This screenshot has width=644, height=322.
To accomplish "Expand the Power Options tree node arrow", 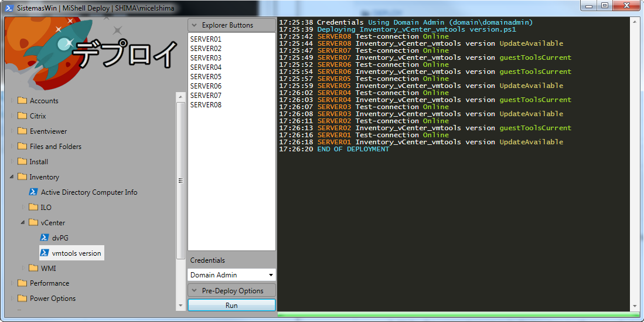I will (x=12, y=299).
